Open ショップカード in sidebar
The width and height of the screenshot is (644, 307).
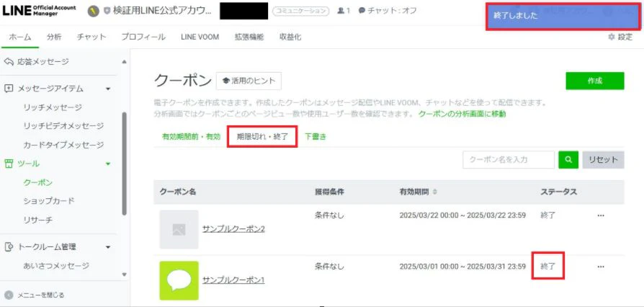point(49,201)
